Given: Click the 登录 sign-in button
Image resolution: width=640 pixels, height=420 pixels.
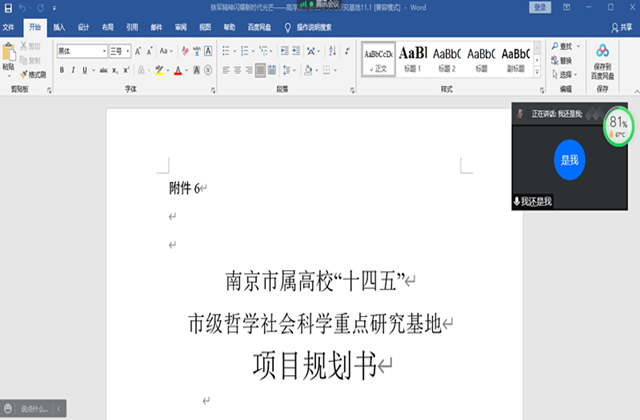Looking at the screenshot, I should click(540, 7).
